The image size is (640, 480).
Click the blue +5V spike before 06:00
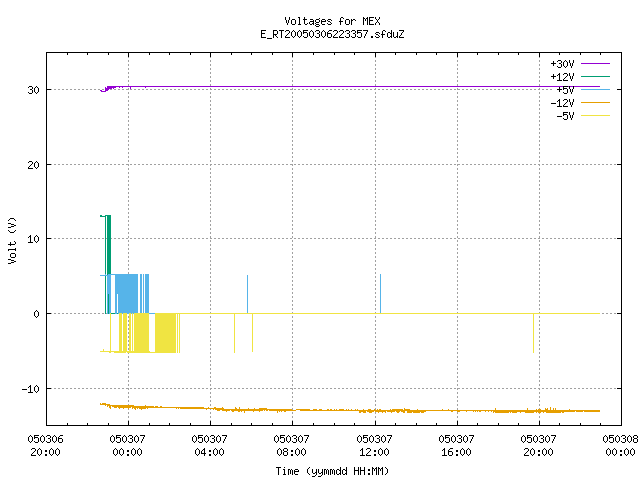coord(247,294)
